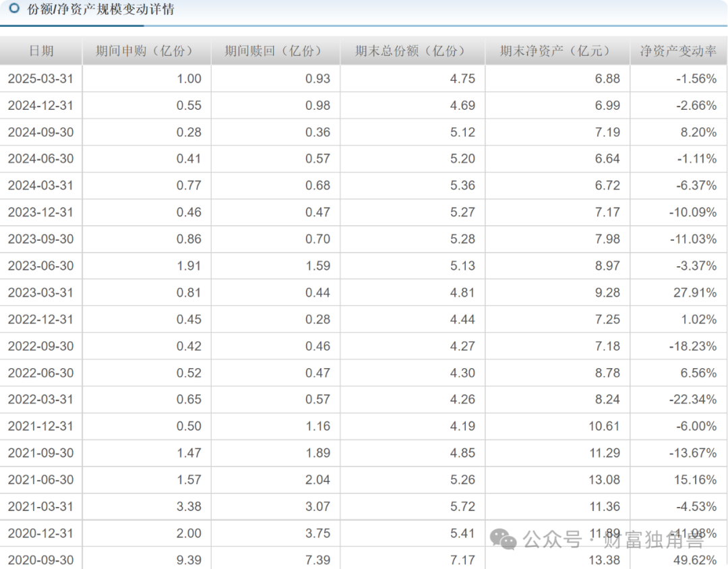Select the date cell 2022-06-30
This screenshot has width=728, height=569.
41,373
